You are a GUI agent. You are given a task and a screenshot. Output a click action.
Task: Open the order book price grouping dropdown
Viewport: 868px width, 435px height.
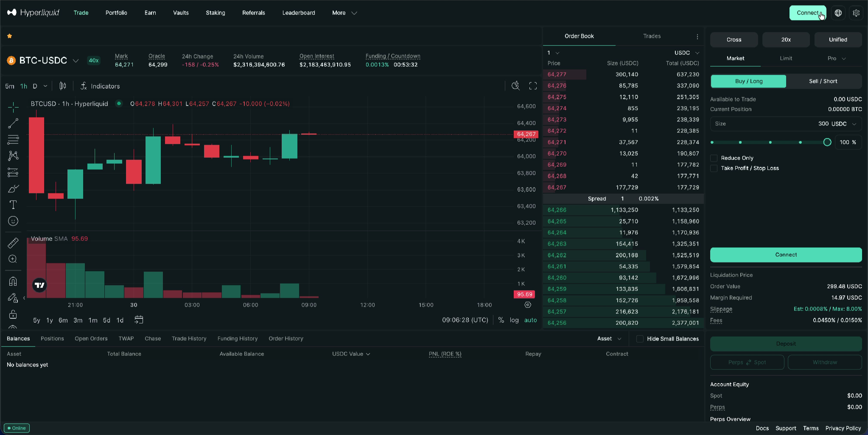[x=553, y=53]
